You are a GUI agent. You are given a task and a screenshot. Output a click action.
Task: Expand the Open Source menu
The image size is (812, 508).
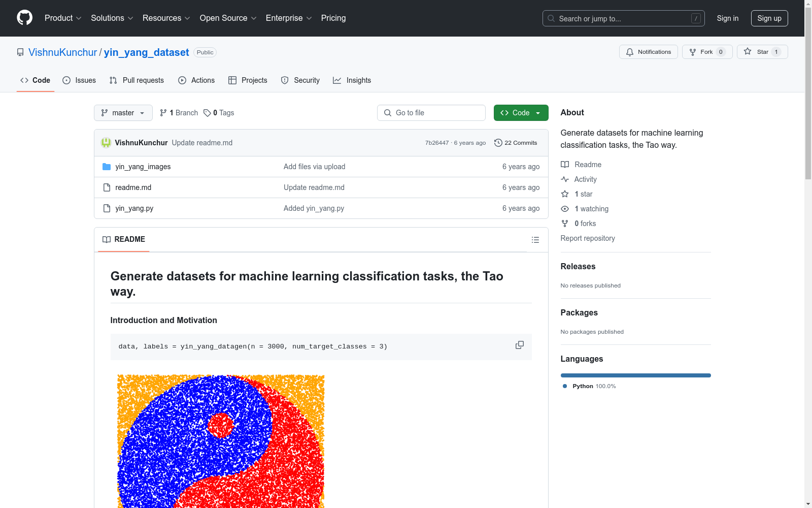point(228,18)
